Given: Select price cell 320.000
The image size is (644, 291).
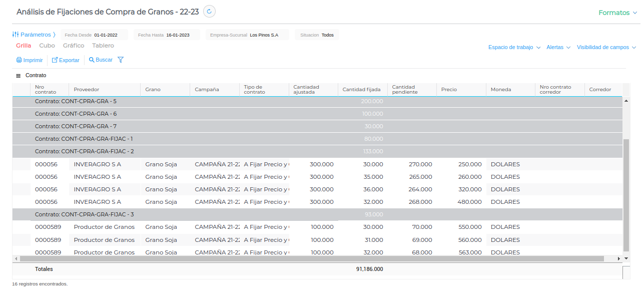Looking at the screenshot, I should pyautogui.click(x=461, y=189).
